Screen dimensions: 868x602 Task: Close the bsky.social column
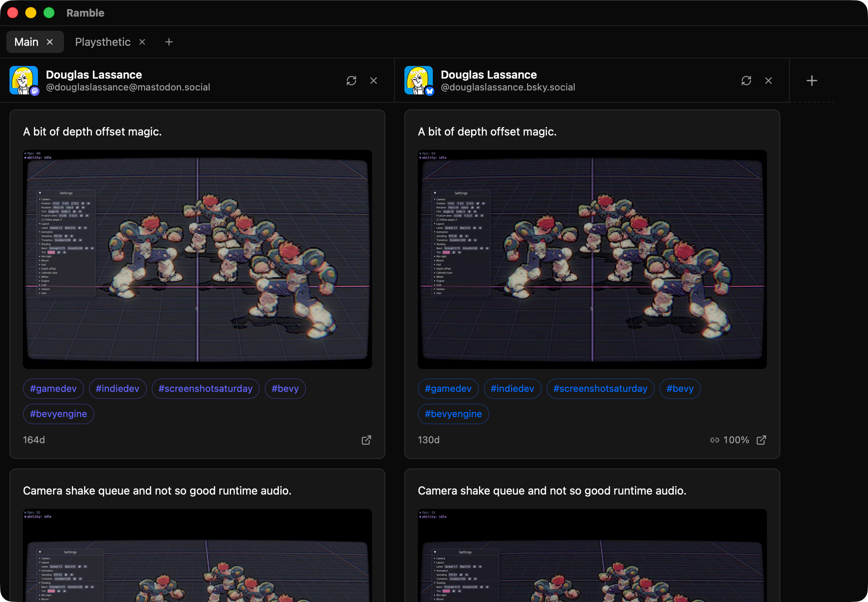point(768,81)
